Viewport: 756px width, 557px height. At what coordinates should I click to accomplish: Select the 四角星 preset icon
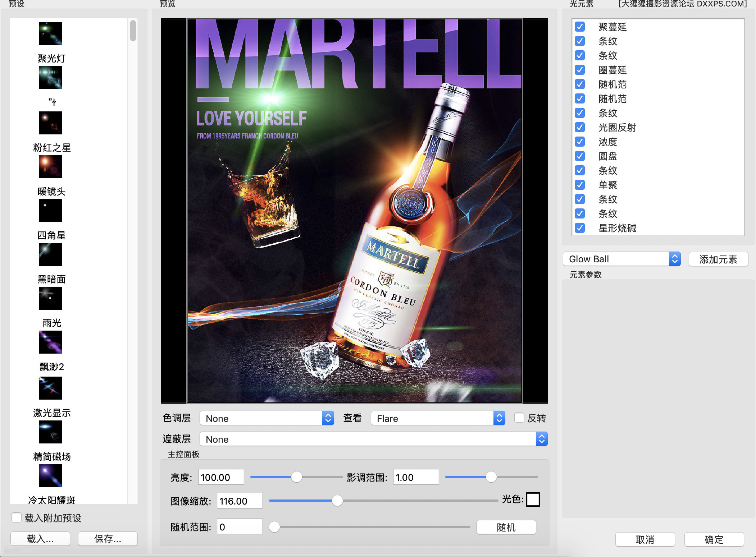click(50, 211)
